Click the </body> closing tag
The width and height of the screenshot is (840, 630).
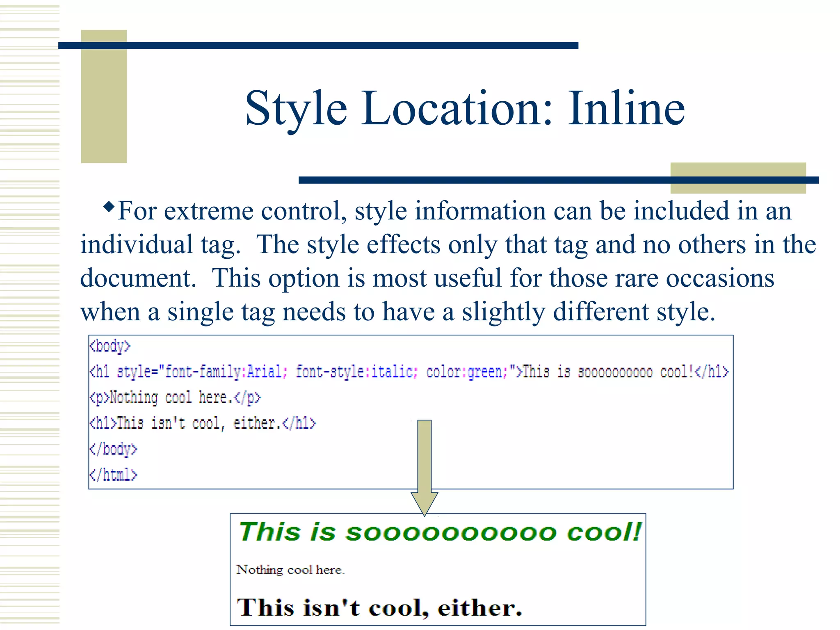pos(114,449)
